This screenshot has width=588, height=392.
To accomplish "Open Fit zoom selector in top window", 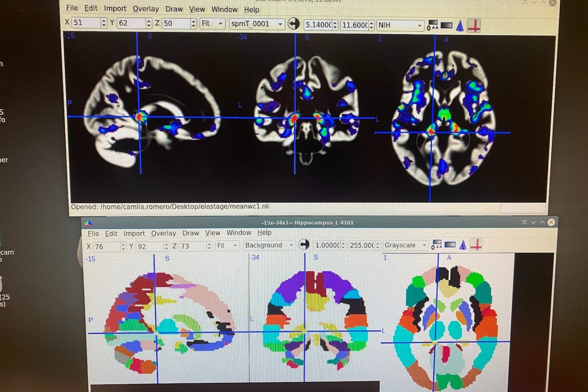I will pos(212,23).
